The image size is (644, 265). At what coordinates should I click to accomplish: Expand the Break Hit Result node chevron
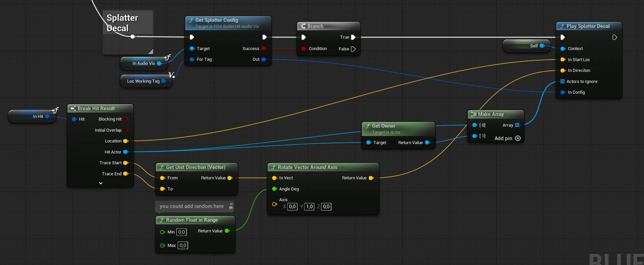pos(101,183)
